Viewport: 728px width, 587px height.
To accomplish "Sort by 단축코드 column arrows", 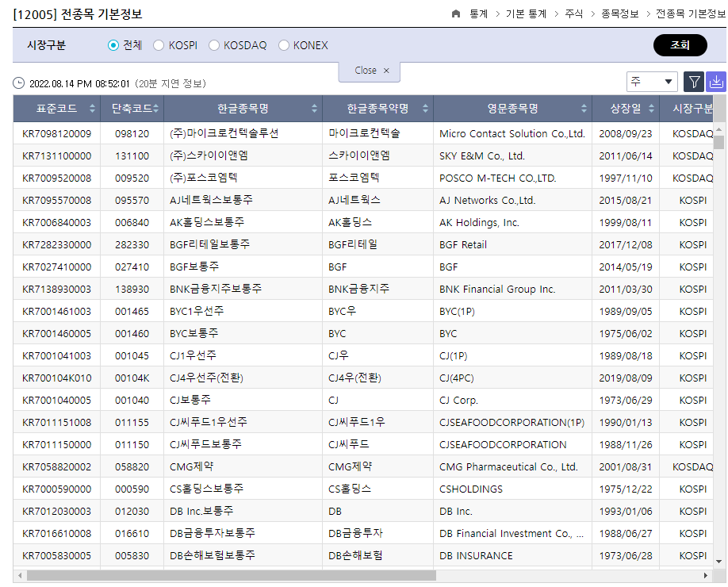I will tap(156, 108).
